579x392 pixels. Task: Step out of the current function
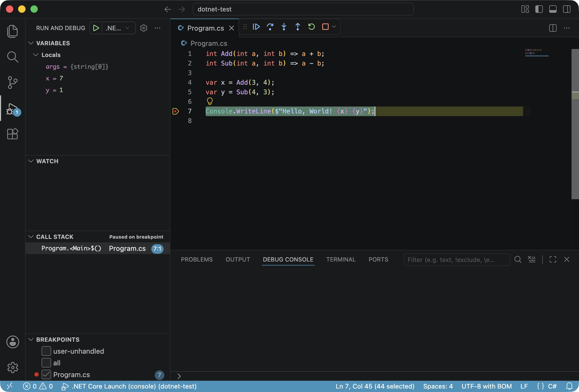(298, 27)
